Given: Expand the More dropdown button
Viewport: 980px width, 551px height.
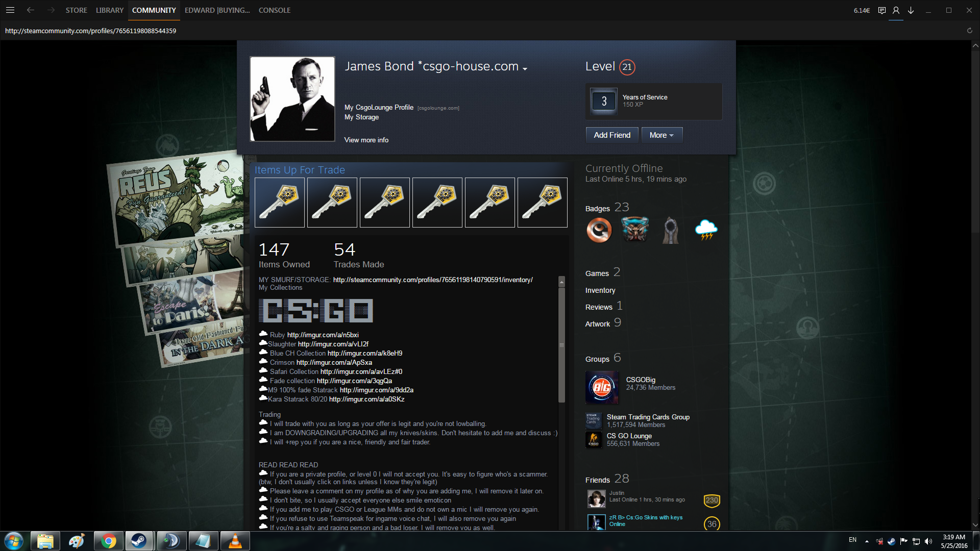Looking at the screenshot, I should 661,135.
